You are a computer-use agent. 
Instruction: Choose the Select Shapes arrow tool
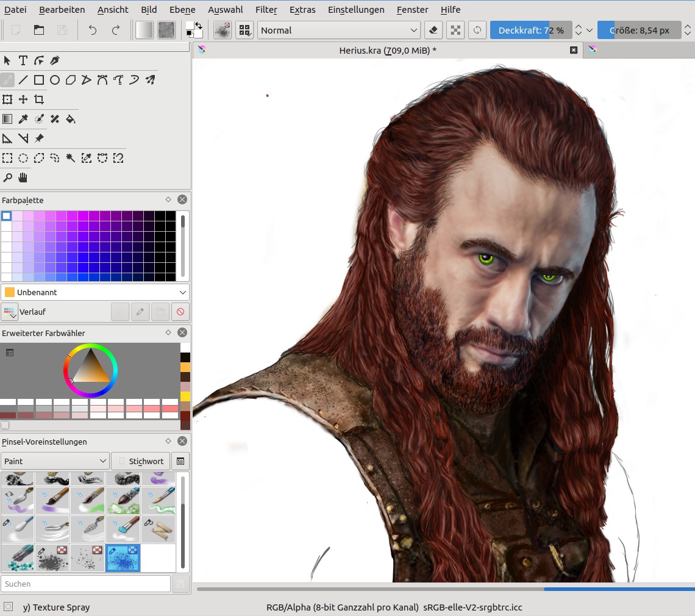(x=7, y=60)
